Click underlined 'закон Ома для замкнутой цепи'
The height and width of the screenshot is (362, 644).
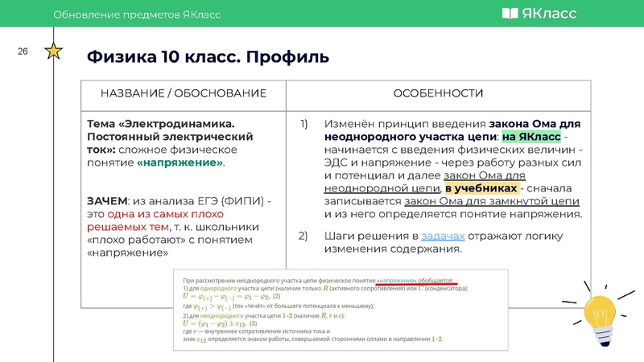[x=492, y=202]
